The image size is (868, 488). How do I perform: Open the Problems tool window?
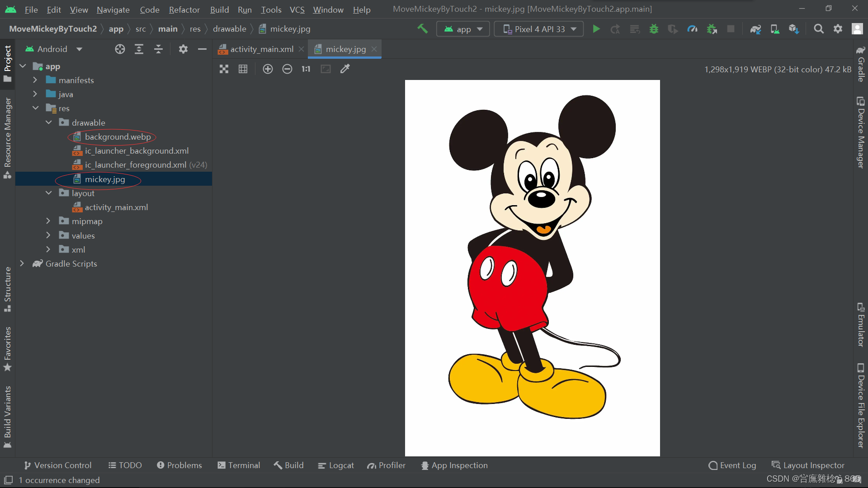tap(179, 465)
